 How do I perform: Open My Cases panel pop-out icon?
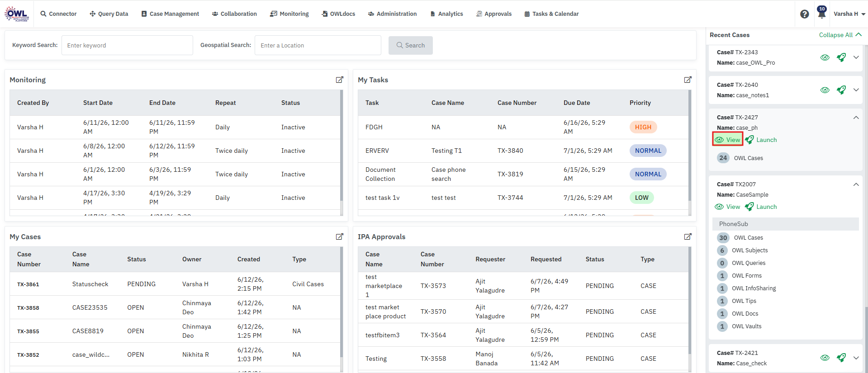[x=339, y=236]
